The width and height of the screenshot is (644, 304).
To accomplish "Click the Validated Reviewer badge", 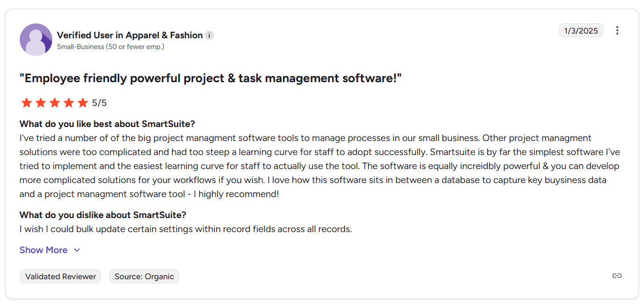I will click(x=61, y=276).
